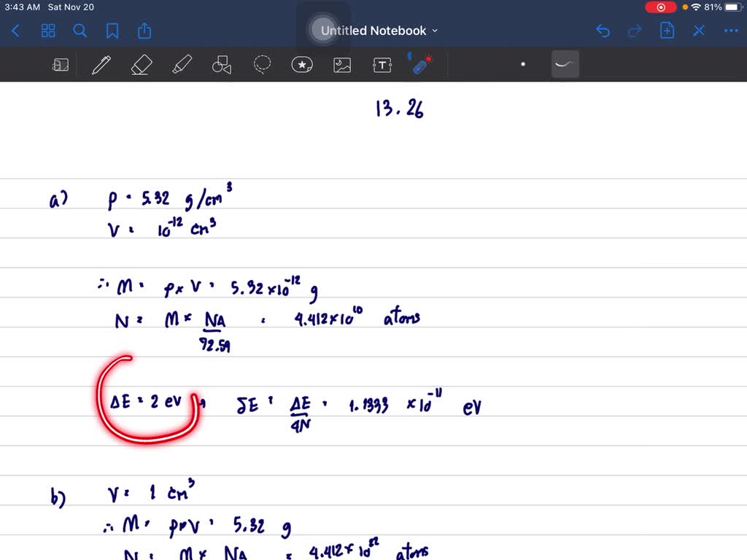
Task: Open the more options ellipsis menu
Action: (730, 31)
